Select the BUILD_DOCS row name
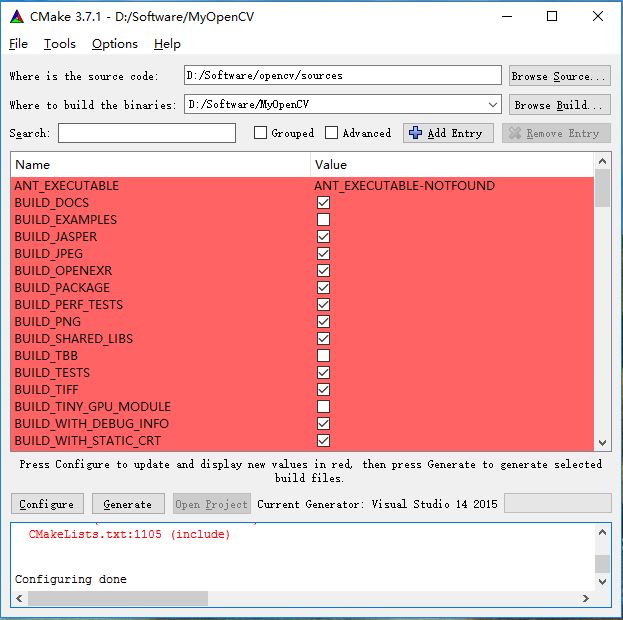Screen dimensions: 623x620 tap(52, 203)
